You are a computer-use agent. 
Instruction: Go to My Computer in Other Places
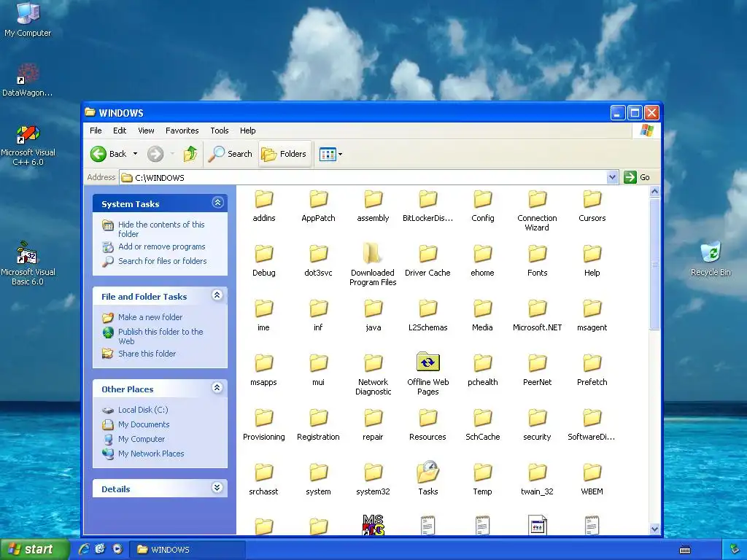(142, 439)
